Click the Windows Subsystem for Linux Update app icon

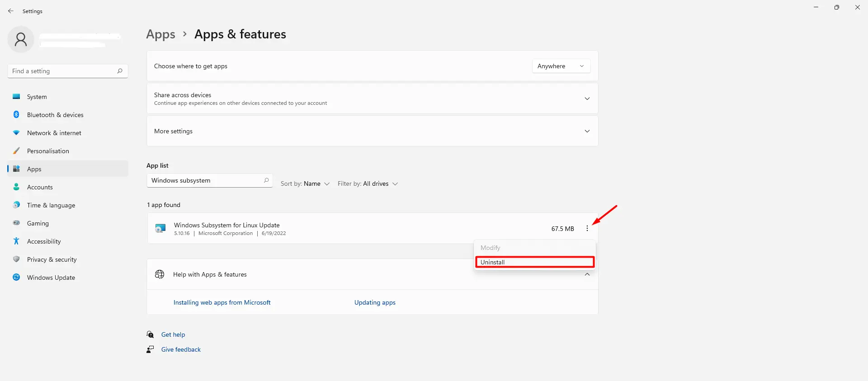160,228
